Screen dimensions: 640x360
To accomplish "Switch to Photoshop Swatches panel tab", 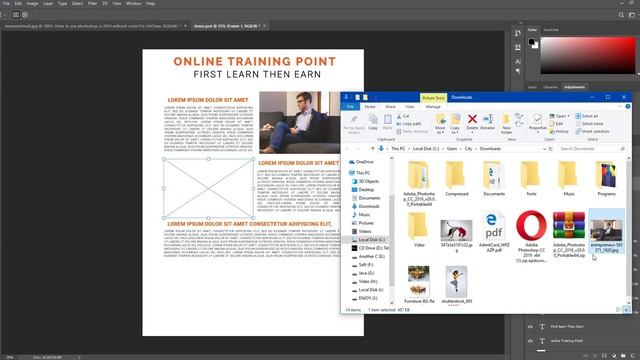I will 551,30.
